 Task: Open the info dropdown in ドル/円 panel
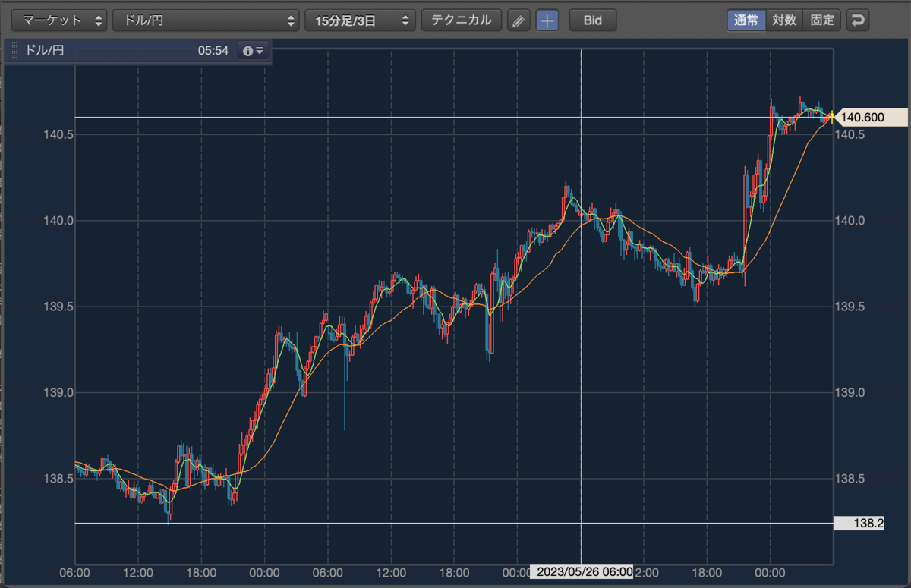pyautogui.click(x=253, y=51)
